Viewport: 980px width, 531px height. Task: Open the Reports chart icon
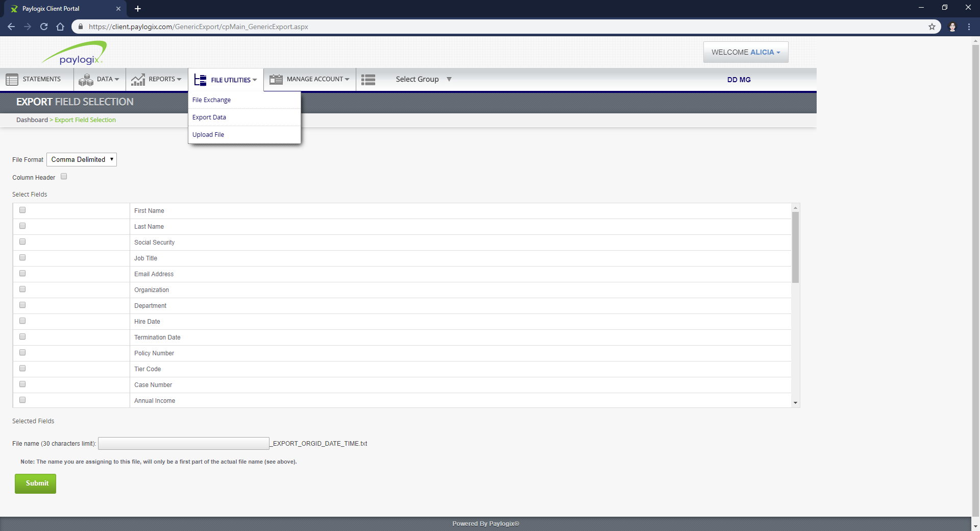137,79
